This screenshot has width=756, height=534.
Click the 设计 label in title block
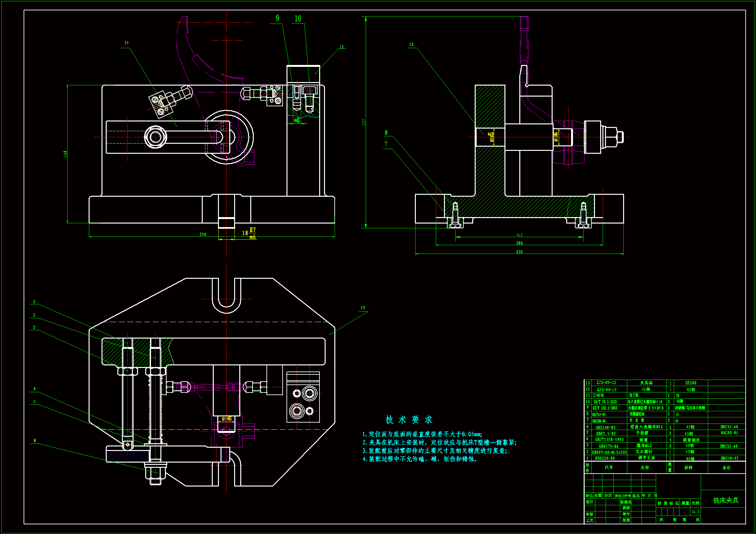coord(589,502)
